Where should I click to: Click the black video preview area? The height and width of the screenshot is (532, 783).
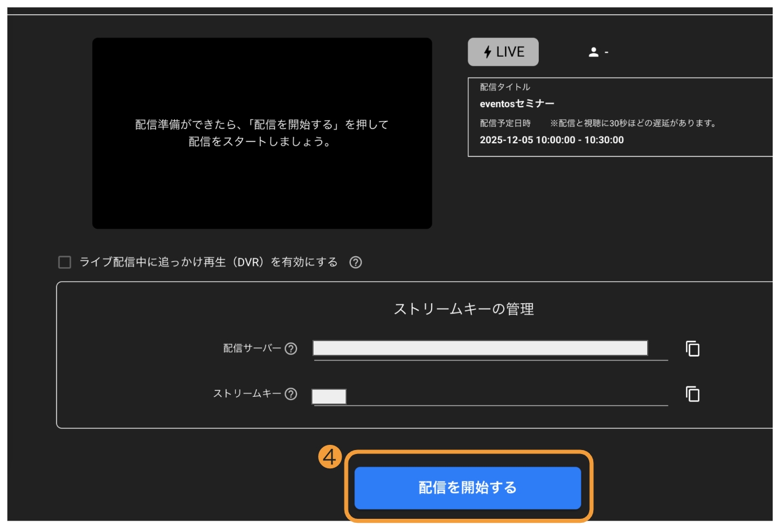point(262,134)
